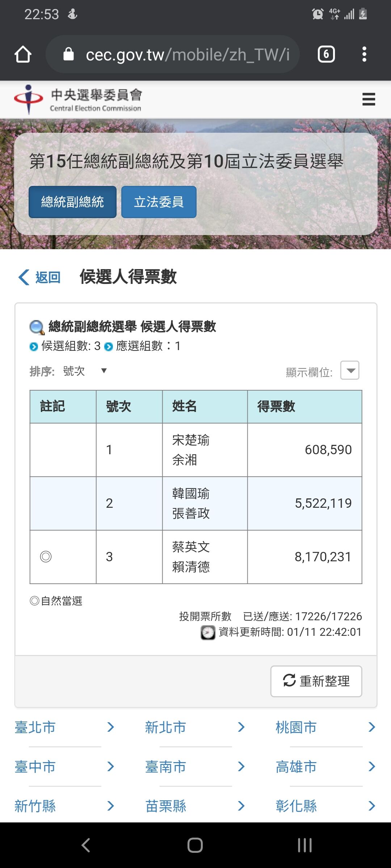Tap the browser home icon
Image resolution: width=391 pixels, height=868 pixels.
tap(23, 55)
